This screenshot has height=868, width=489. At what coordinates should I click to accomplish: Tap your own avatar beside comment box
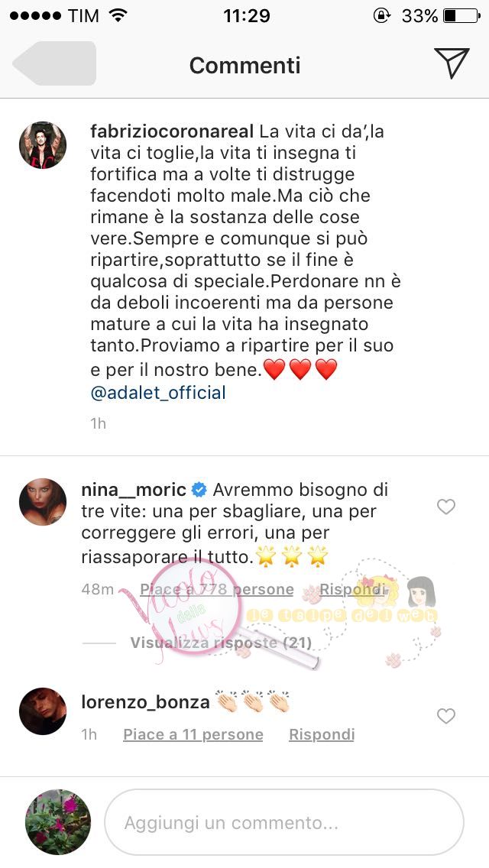[x=57, y=822]
